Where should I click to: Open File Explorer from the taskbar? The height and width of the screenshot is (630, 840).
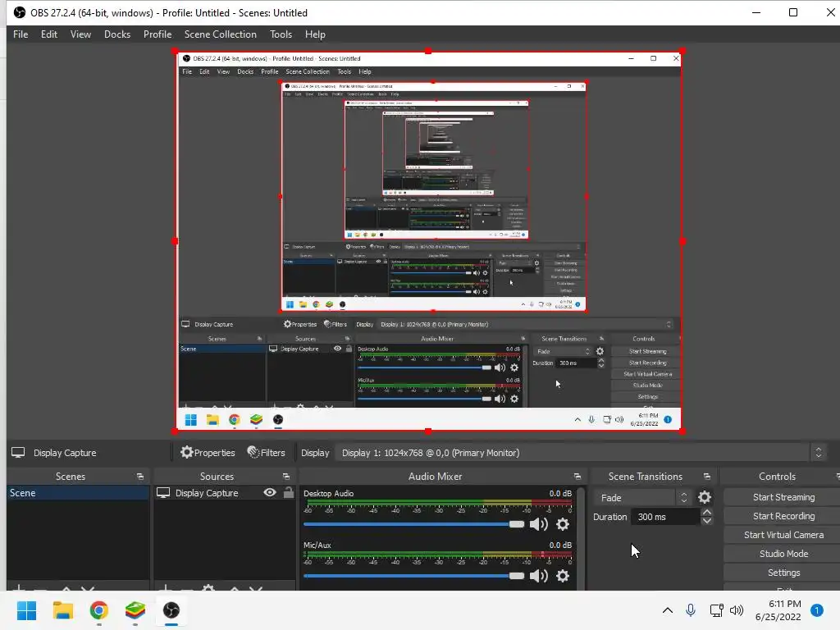pos(62,610)
